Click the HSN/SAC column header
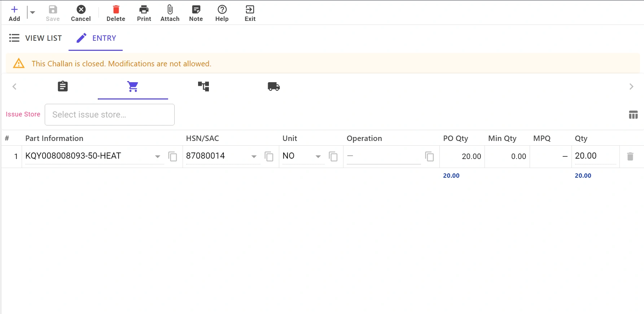 click(202, 138)
